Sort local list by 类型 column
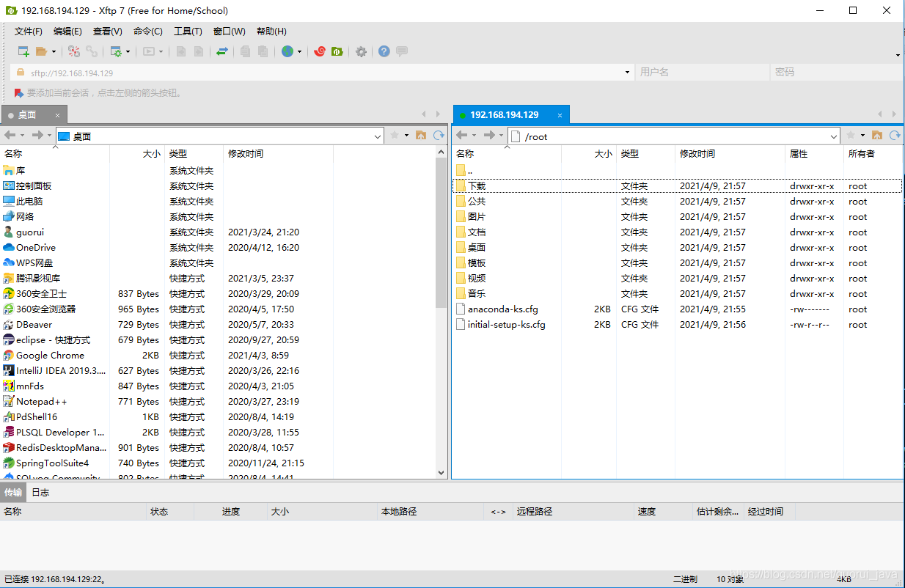 click(x=194, y=154)
